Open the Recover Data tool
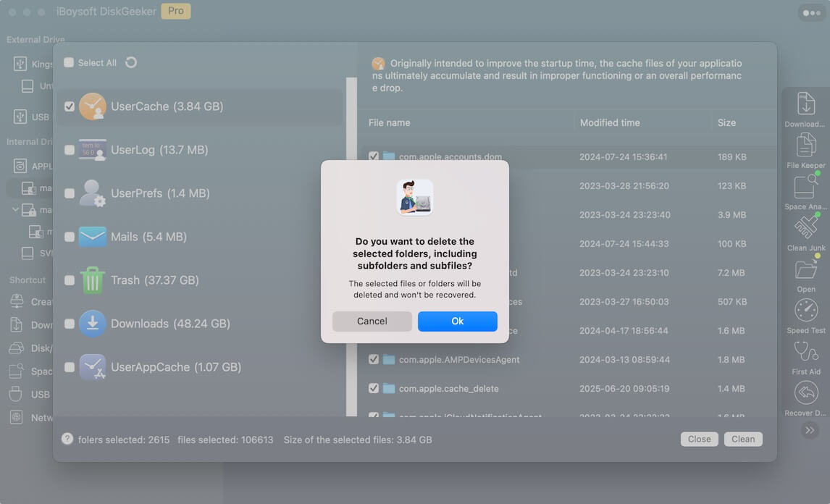Viewport: 830px width, 504px height. pos(805,399)
